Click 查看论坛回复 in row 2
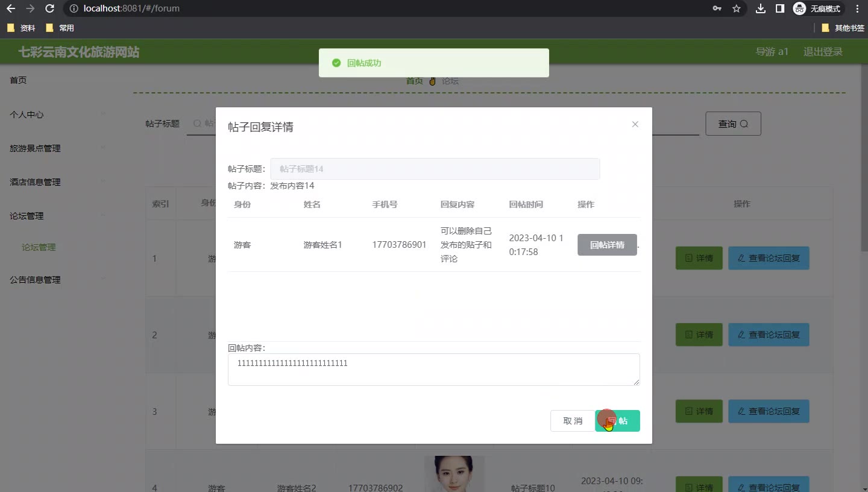 point(769,335)
